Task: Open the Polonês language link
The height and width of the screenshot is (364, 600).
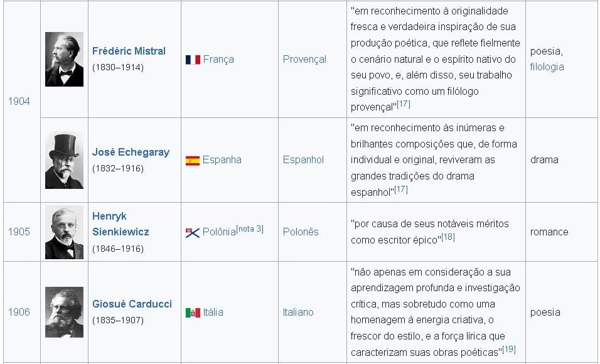Action: coord(301,232)
